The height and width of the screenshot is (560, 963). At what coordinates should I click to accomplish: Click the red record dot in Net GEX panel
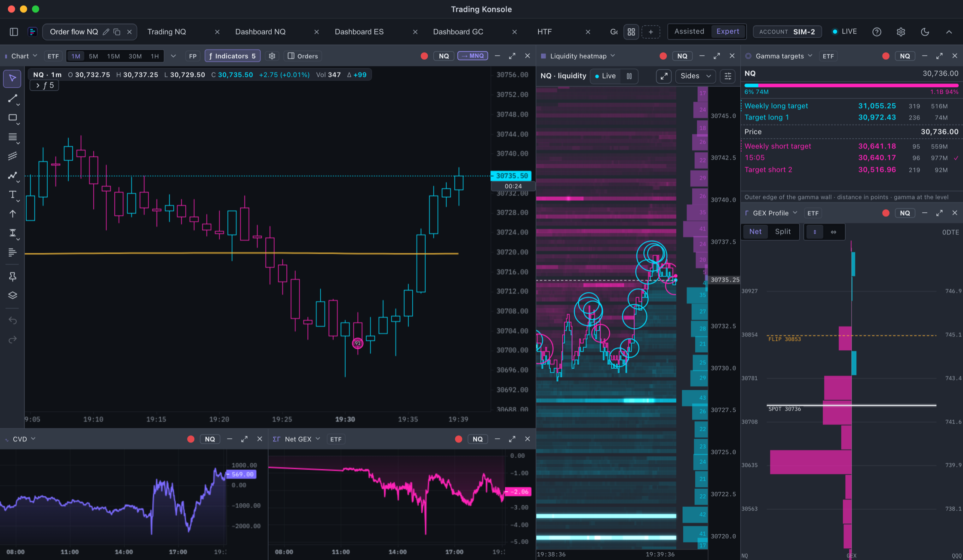click(459, 439)
